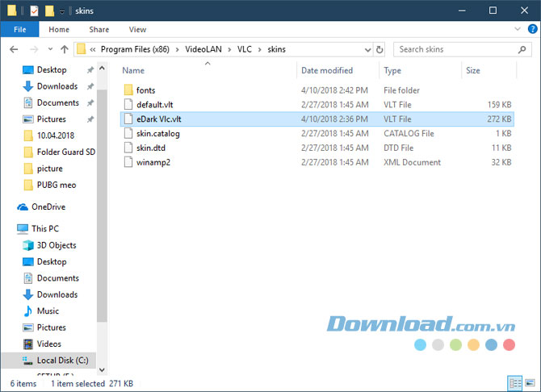Click VLC in the address path
This screenshot has height=392, width=541.
coord(245,49)
